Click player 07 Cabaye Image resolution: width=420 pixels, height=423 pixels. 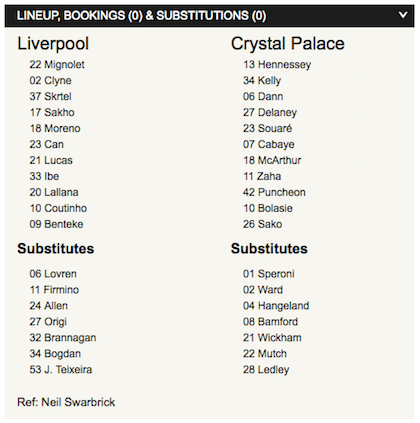[x=269, y=144]
